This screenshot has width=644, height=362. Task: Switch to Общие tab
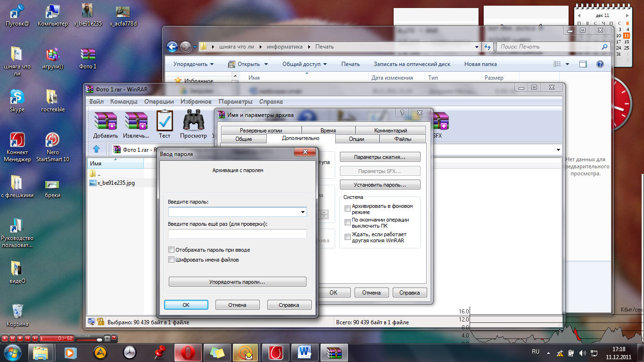pyautogui.click(x=244, y=139)
